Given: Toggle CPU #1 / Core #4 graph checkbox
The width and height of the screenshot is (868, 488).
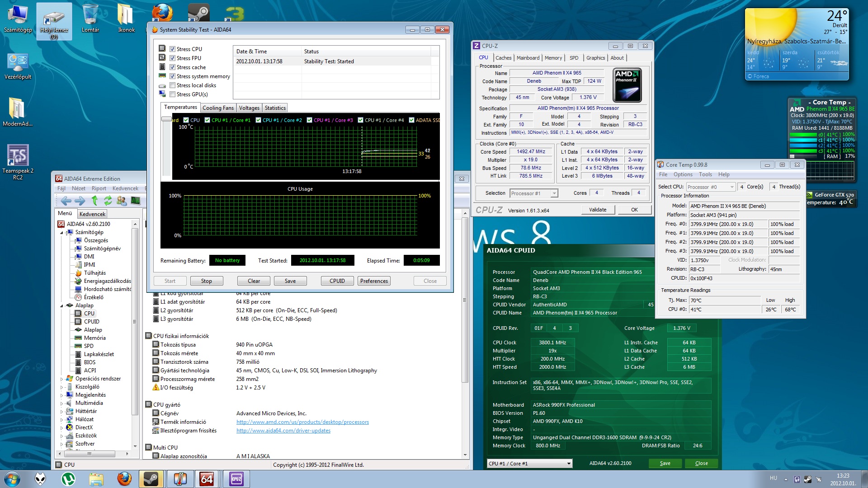Looking at the screenshot, I should point(360,120).
